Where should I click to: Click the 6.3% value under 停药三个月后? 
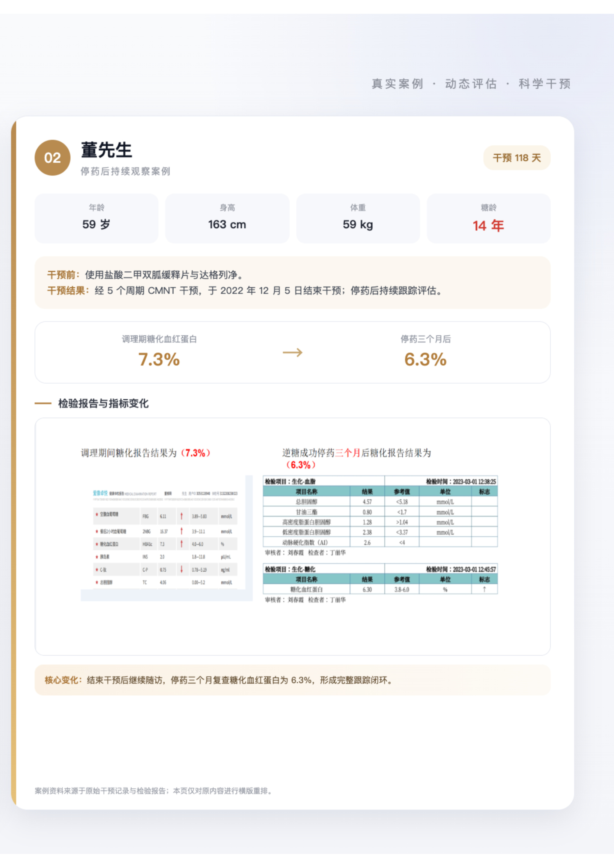pos(425,359)
